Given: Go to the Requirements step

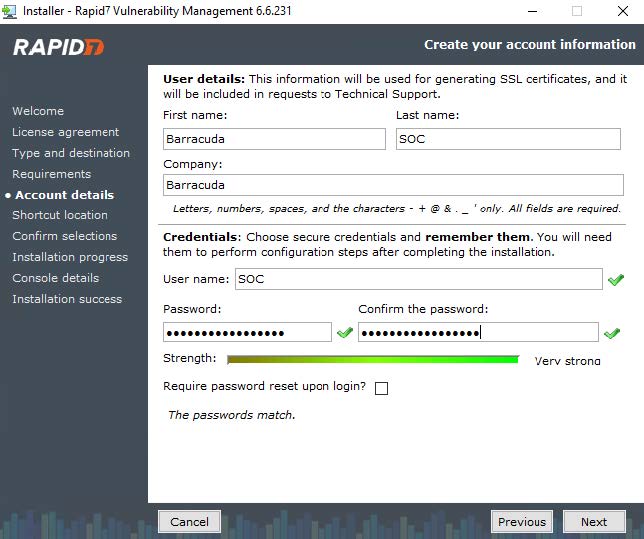Looking at the screenshot, I should pyautogui.click(x=51, y=174).
